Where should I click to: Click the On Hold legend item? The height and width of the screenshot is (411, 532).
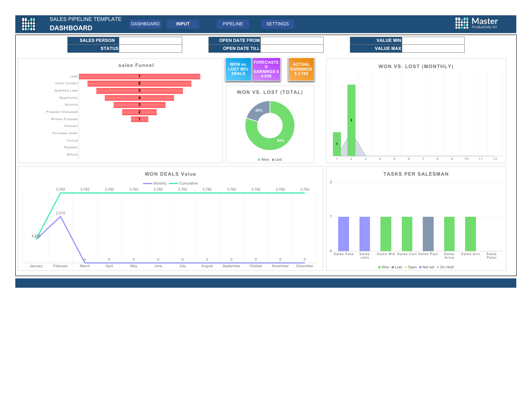point(445,267)
